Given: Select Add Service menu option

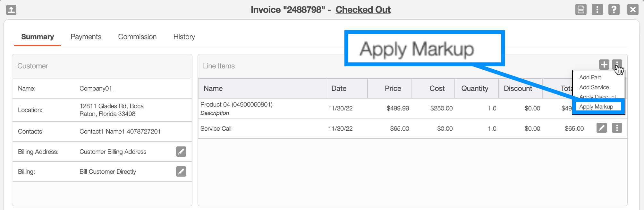Looking at the screenshot, I should click(594, 87).
